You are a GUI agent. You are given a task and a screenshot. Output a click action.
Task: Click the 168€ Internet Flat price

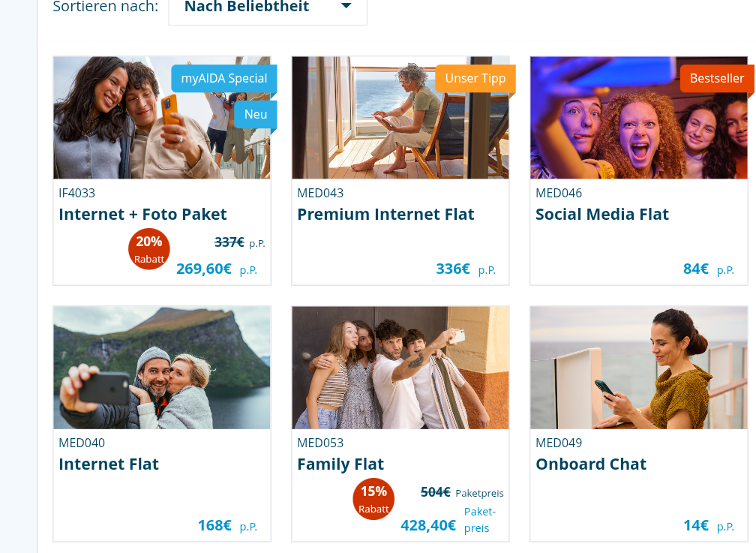214,525
